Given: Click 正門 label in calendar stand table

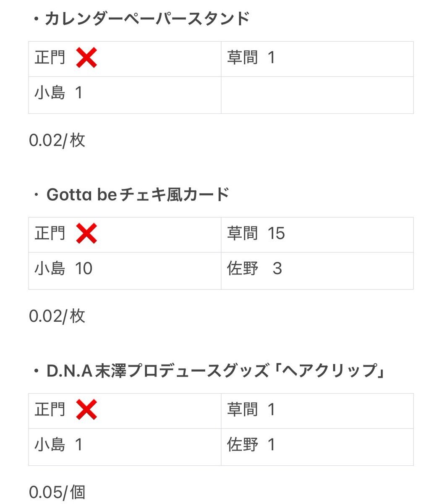Looking at the screenshot, I should tap(50, 58).
